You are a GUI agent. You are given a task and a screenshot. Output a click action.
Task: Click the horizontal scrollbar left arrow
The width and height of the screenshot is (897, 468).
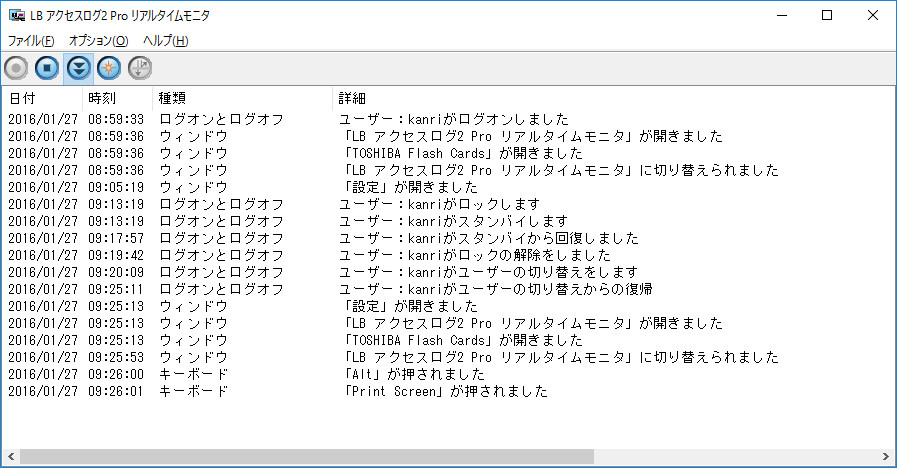[10, 457]
